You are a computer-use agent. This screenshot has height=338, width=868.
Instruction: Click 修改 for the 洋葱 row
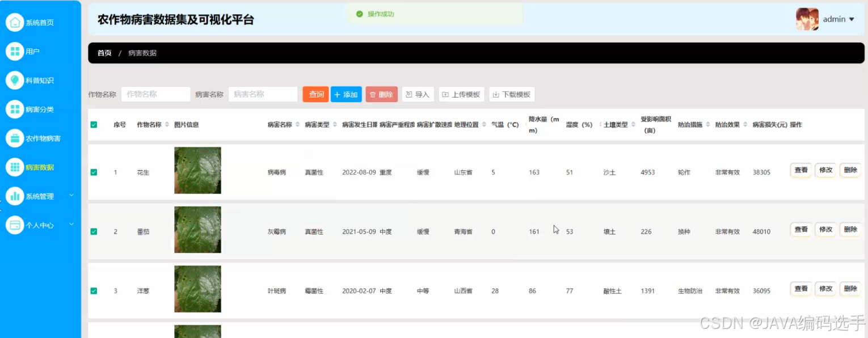[x=825, y=289]
